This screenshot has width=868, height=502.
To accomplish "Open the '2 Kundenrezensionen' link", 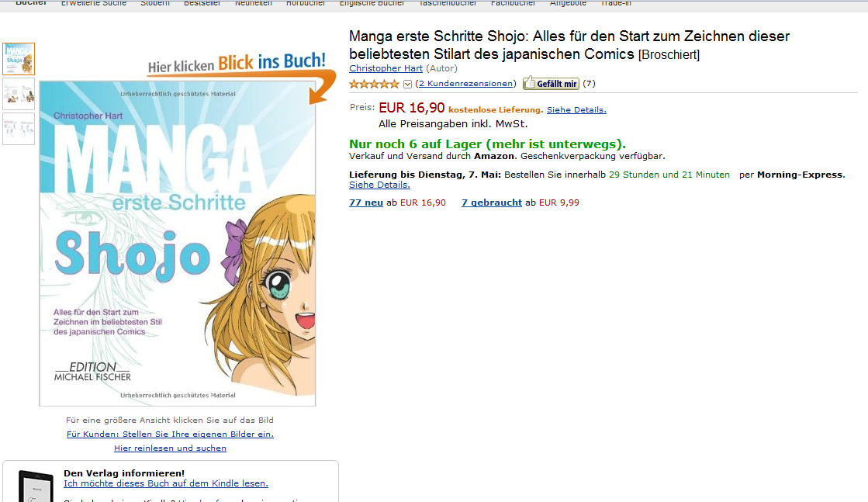I will click(x=465, y=84).
